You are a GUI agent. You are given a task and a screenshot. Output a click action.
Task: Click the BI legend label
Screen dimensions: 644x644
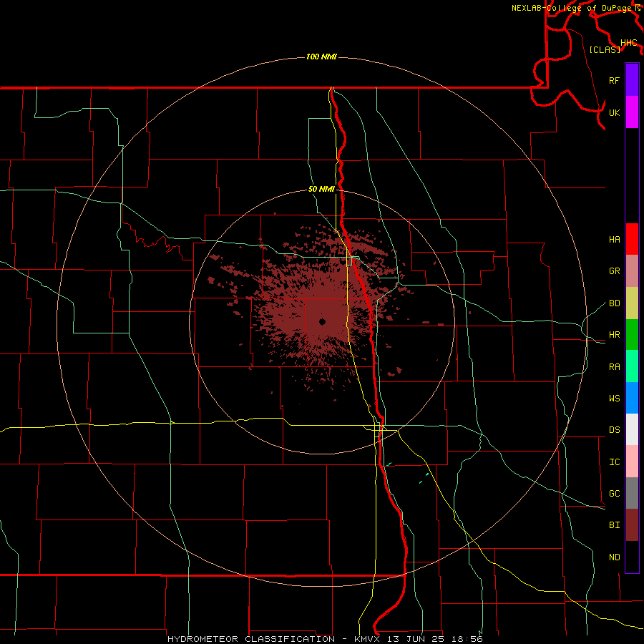(x=614, y=525)
